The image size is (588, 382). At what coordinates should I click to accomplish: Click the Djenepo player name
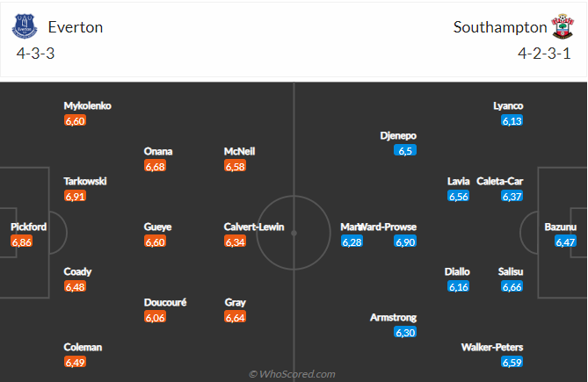coord(398,136)
